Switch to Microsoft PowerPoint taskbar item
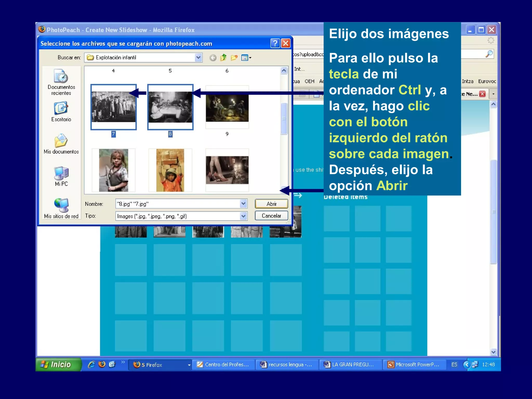The height and width of the screenshot is (399, 532). (415, 365)
